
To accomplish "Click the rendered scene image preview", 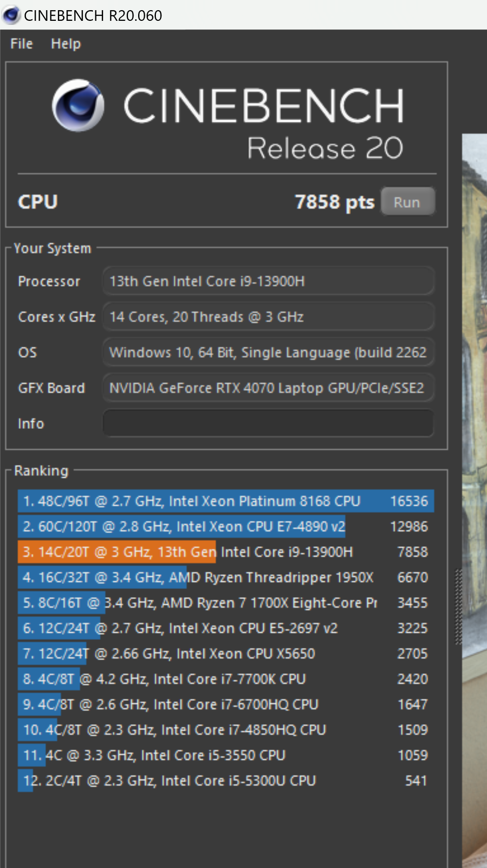I will coord(474,501).
